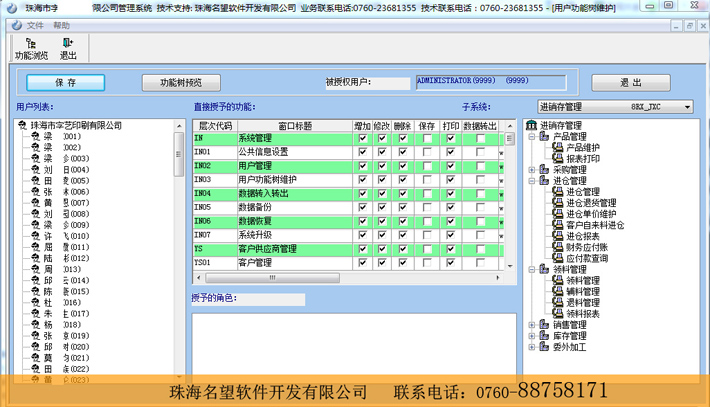Viewport: 710px width, 407px height.
Task: Select the 领料报表 node icon
Action: [558, 313]
